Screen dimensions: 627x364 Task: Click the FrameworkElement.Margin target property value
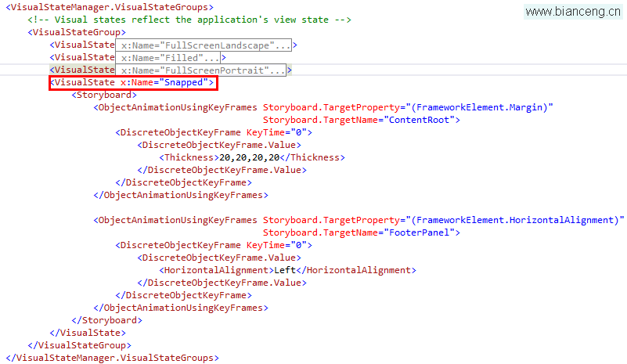pyautogui.click(x=479, y=107)
